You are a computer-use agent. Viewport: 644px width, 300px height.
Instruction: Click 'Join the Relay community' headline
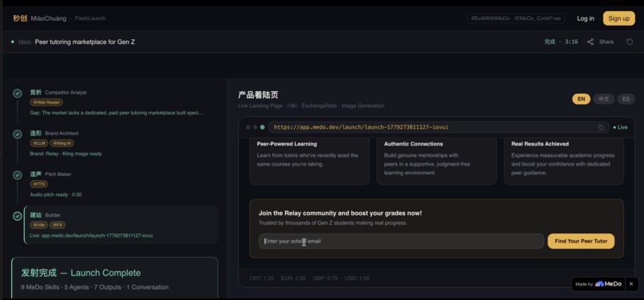[x=340, y=214]
